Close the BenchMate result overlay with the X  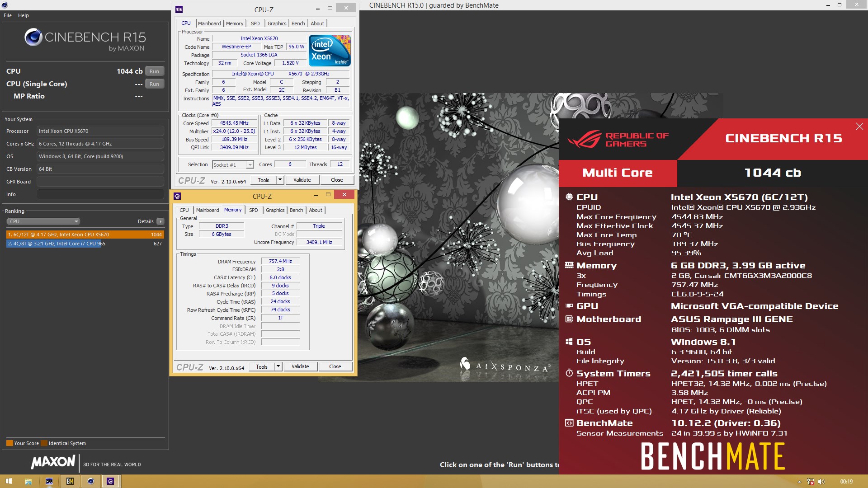[859, 127]
